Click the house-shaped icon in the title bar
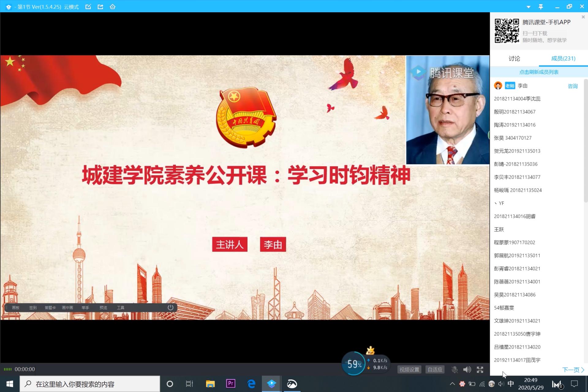 tap(113, 7)
